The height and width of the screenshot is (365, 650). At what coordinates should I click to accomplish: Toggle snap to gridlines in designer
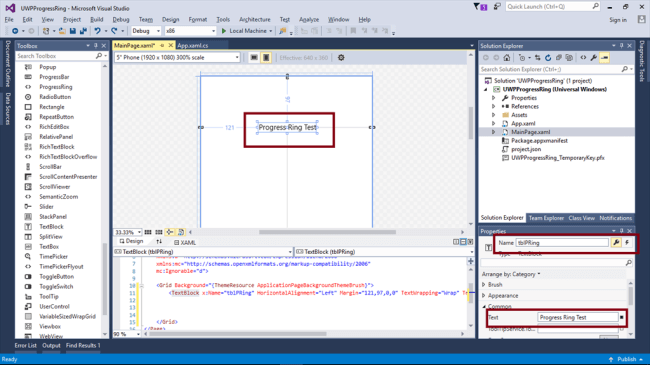(x=159, y=232)
